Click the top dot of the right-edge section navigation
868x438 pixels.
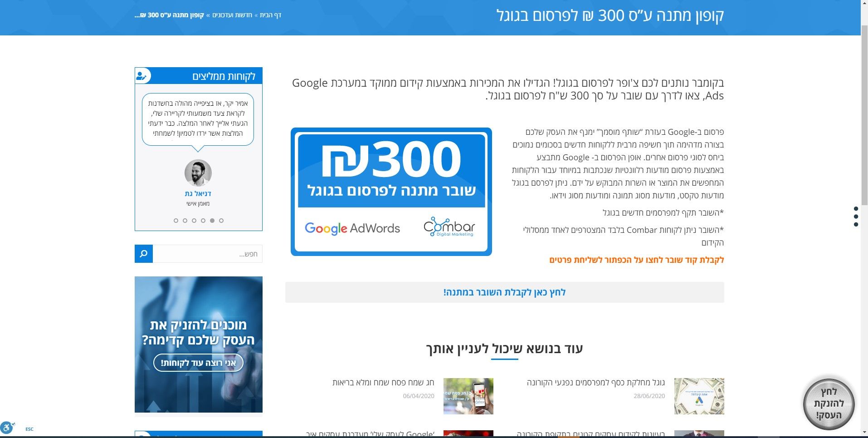pos(856,208)
